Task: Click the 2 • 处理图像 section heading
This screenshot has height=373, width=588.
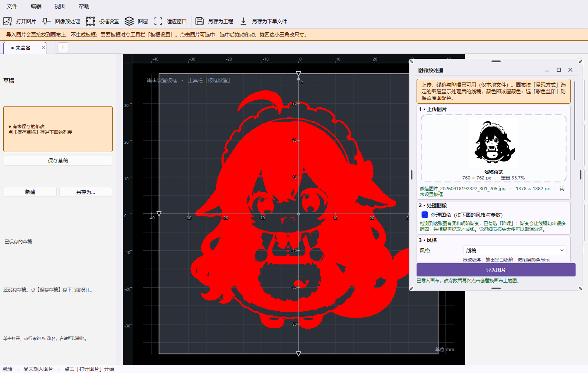Action: (433, 206)
